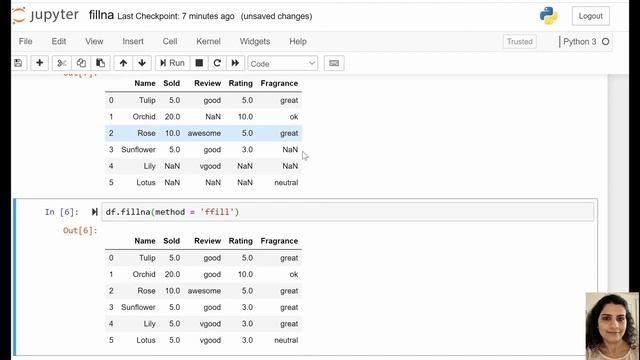The image size is (640, 360).
Task: Open the command palette keyboard icon
Action: pos(334,63)
